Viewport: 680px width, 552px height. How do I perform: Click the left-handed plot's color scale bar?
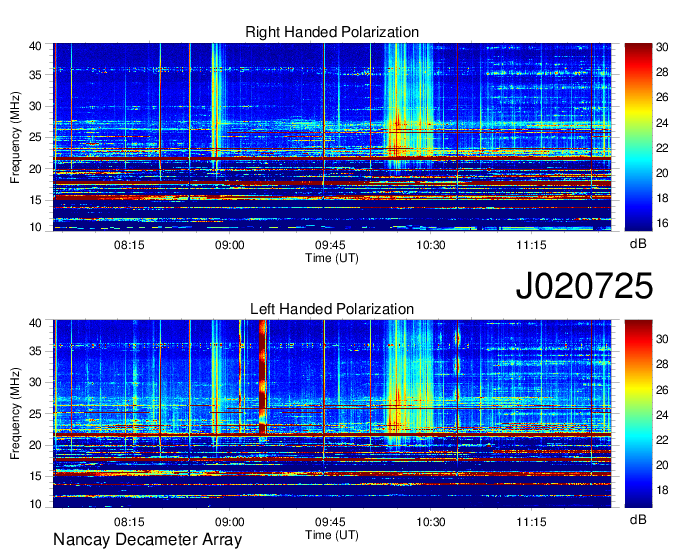638,414
